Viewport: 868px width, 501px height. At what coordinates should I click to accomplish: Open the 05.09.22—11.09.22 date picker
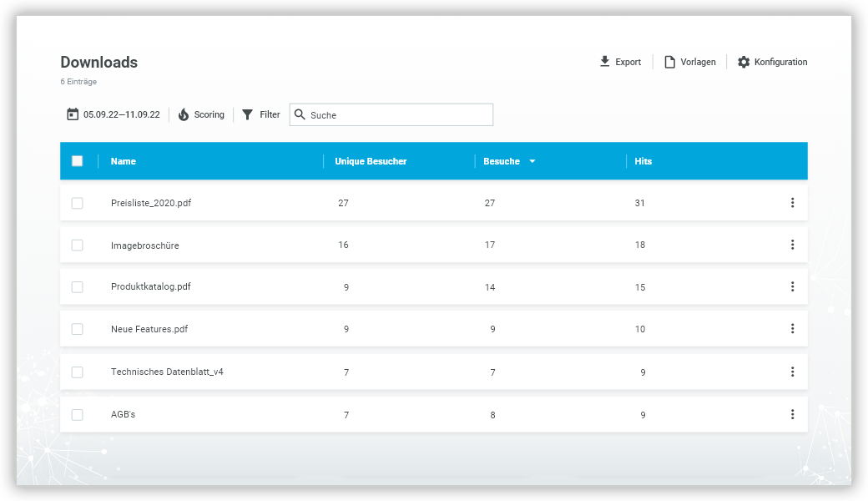coord(122,114)
